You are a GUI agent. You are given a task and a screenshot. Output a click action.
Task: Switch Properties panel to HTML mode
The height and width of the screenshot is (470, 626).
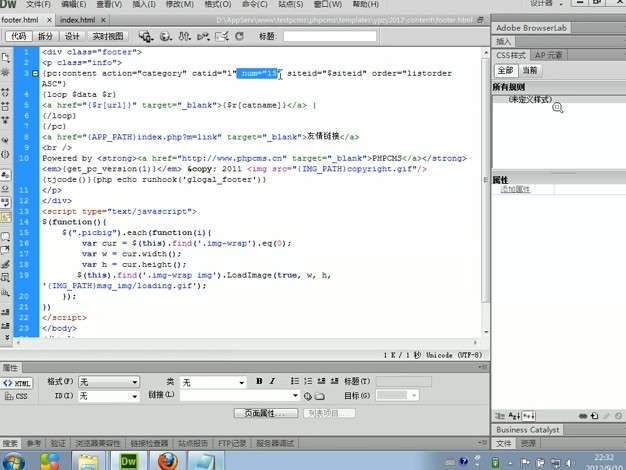(x=18, y=382)
